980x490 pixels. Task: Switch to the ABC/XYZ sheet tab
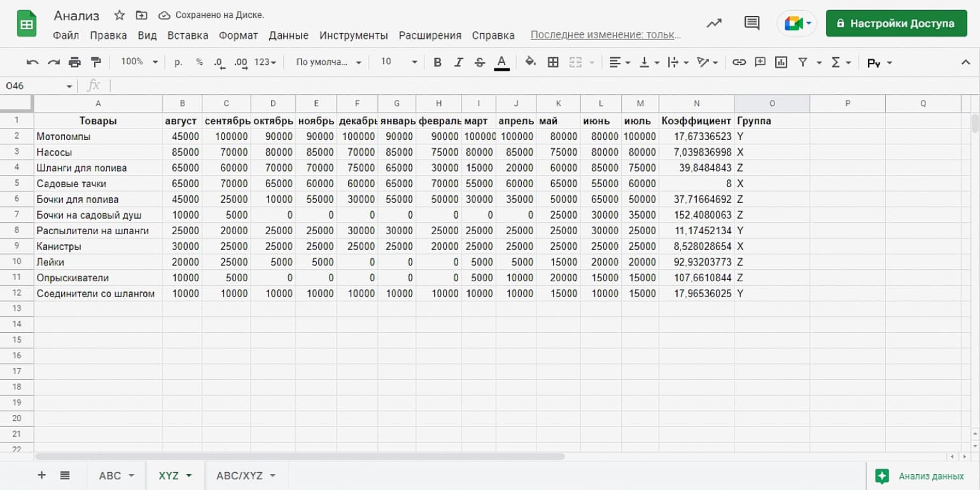pyautogui.click(x=245, y=475)
